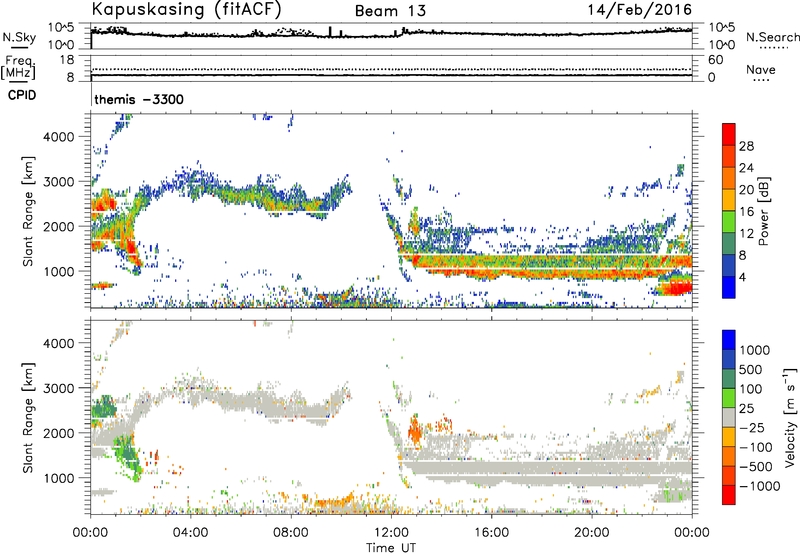Click the "60" Nave axis tick

click(715, 60)
